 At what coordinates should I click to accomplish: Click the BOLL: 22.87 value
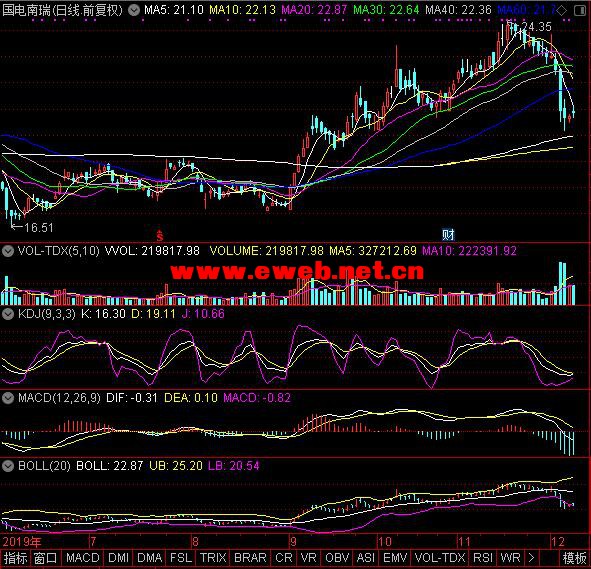(109, 466)
